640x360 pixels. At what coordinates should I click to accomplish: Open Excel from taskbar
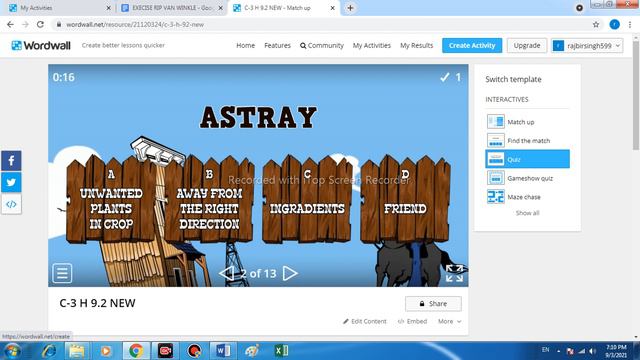tap(281, 351)
